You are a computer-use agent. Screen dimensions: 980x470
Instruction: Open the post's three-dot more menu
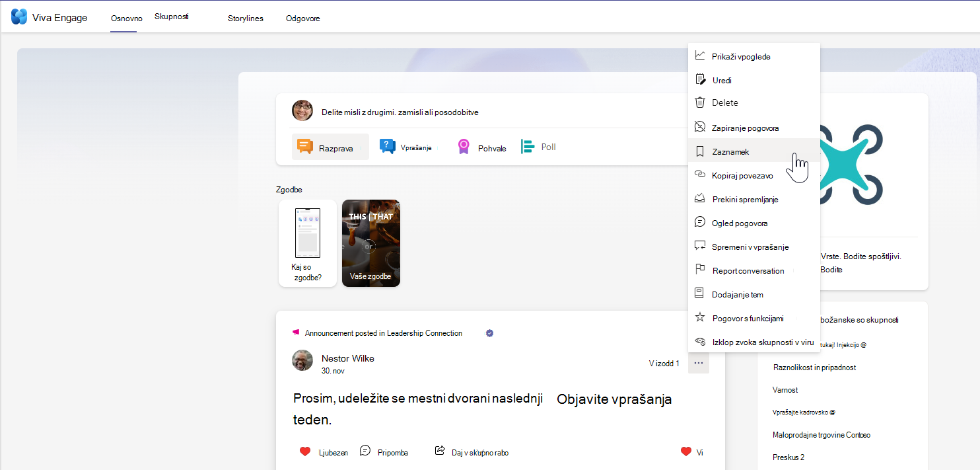[x=699, y=363]
